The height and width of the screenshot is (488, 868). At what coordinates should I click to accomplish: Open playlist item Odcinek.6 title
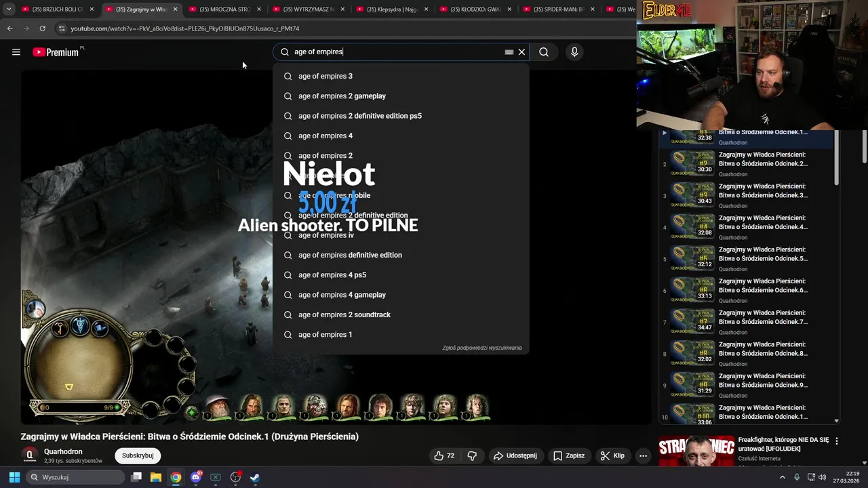[763, 286]
